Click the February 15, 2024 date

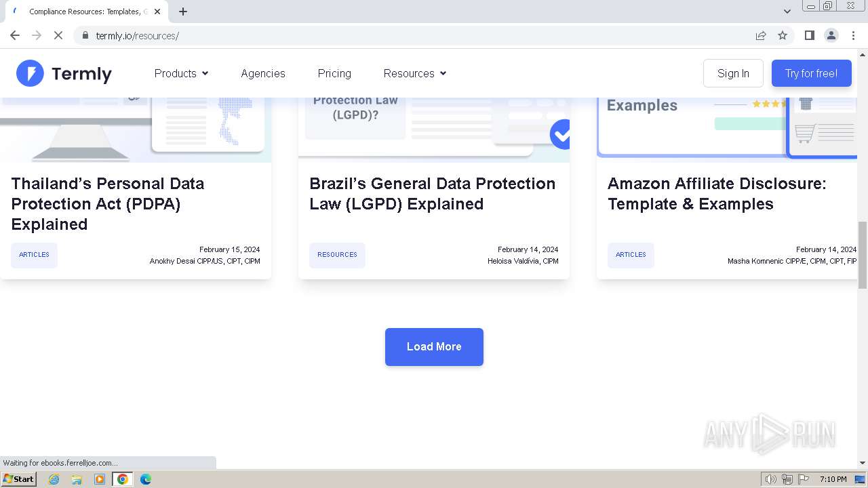(x=229, y=249)
